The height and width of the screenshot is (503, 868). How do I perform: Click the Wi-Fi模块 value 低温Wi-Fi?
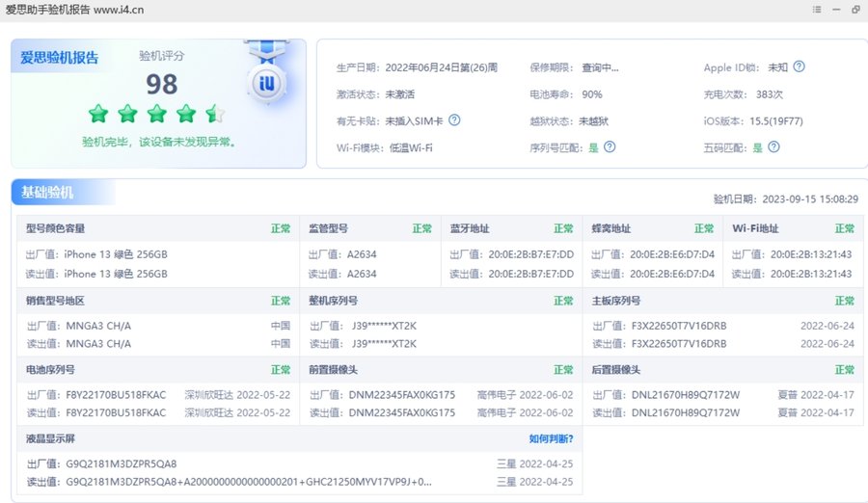coord(411,147)
